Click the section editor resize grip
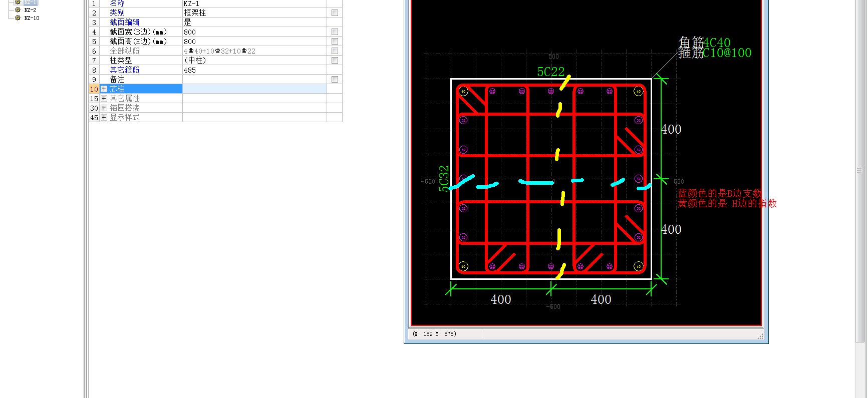Viewport: 868px width, 398px height. pos(761,336)
